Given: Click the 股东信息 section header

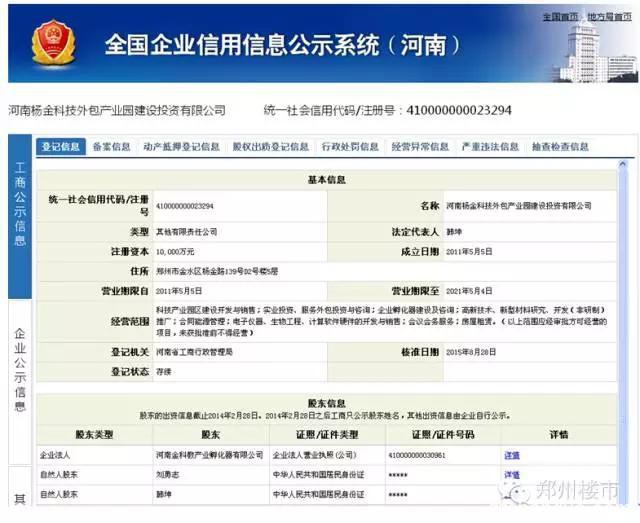Looking at the screenshot, I should click(x=327, y=403).
